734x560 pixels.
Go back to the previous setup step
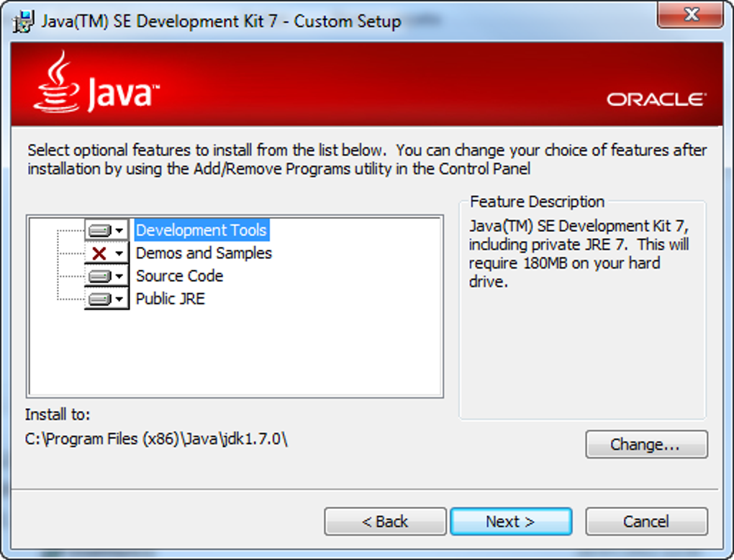click(x=385, y=521)
